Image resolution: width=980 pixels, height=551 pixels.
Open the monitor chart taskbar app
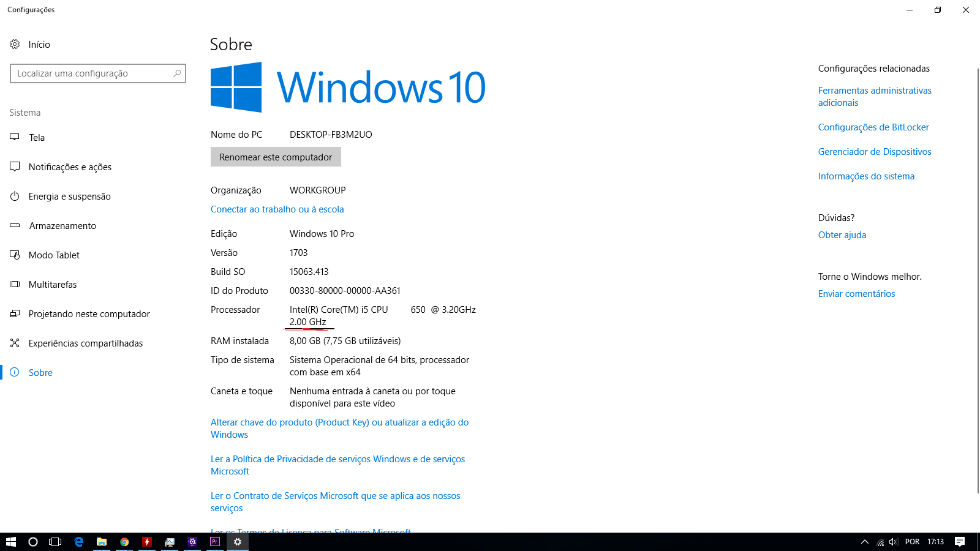pyautogui.click(x=170, y=542)
